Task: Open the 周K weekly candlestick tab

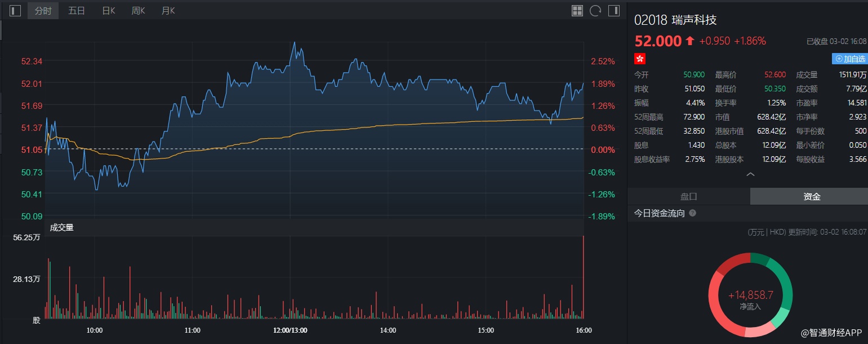Action: (138, 11)
